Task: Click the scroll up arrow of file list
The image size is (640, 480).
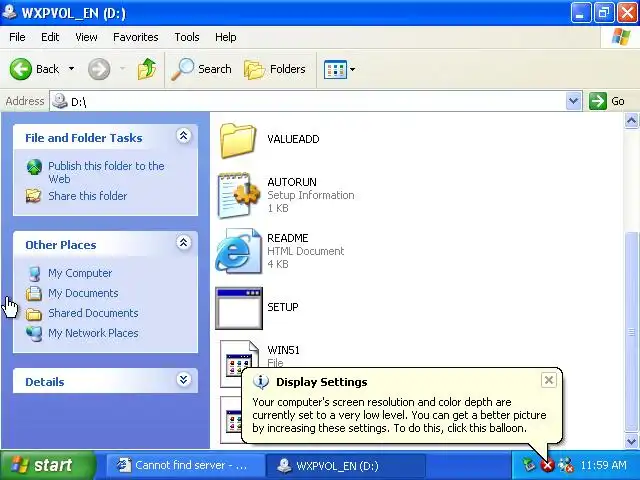Action: tap(631, 121)
